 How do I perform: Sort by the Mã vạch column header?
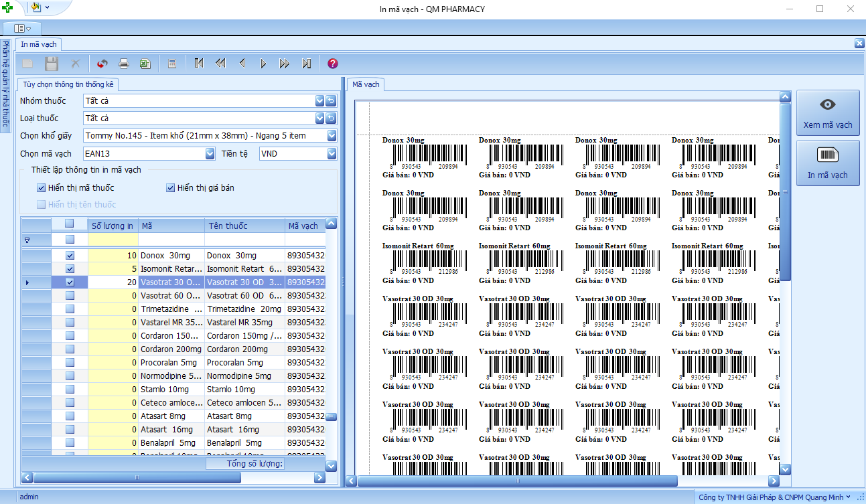305,226
